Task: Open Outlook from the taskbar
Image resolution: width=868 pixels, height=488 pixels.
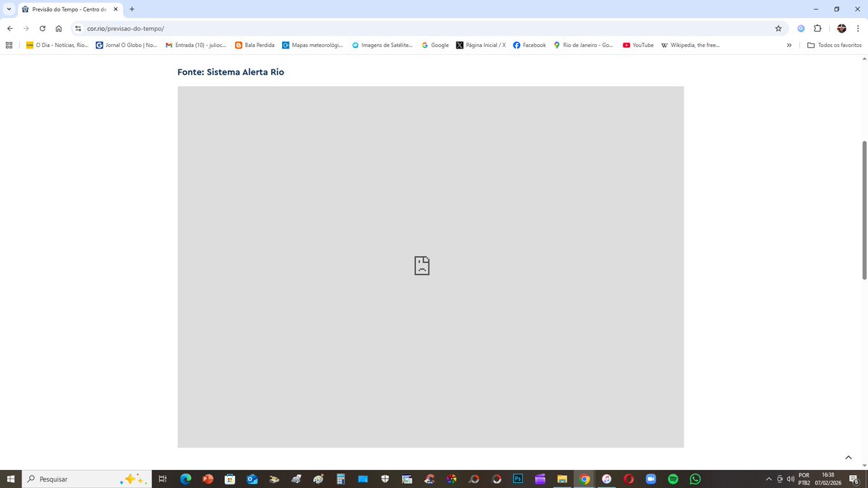Action: point(252,479)
